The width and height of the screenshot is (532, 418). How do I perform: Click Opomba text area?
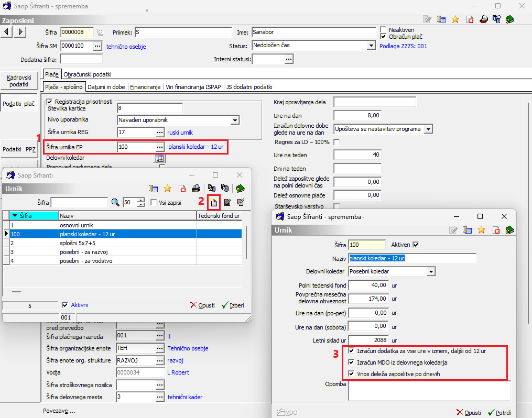tap(429, 391)
